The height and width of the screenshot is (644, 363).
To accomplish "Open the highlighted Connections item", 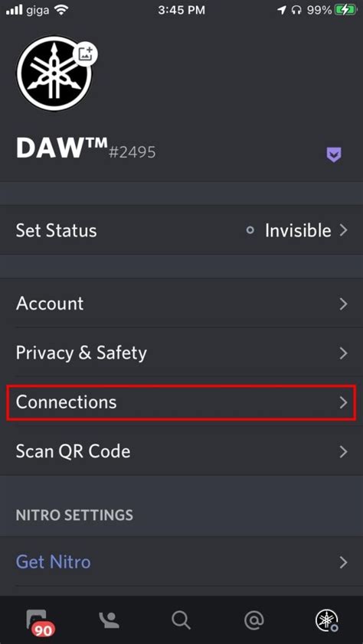I will (x=181, y=402).
